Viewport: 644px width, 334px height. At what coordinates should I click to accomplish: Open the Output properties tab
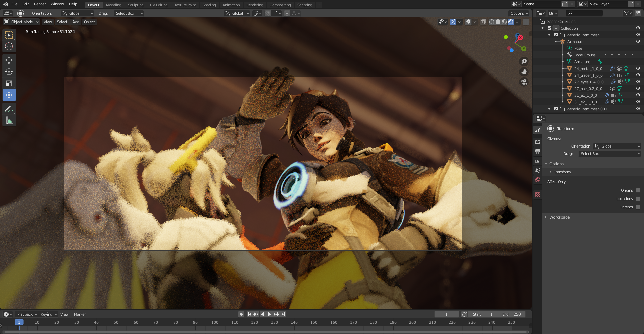[538, 152]
